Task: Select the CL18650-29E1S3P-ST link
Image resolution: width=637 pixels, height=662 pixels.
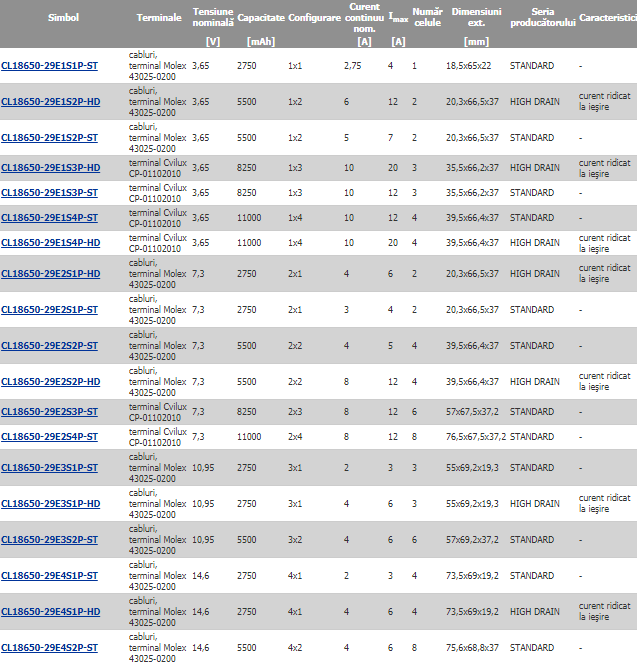Action: click(x=49, y=192)
